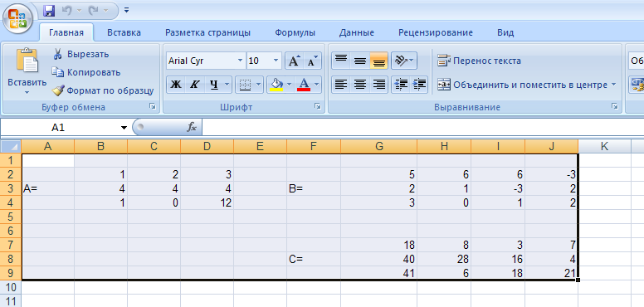Decrease font size with small A icon
This screenshot has width=644, height=307.
312,61
